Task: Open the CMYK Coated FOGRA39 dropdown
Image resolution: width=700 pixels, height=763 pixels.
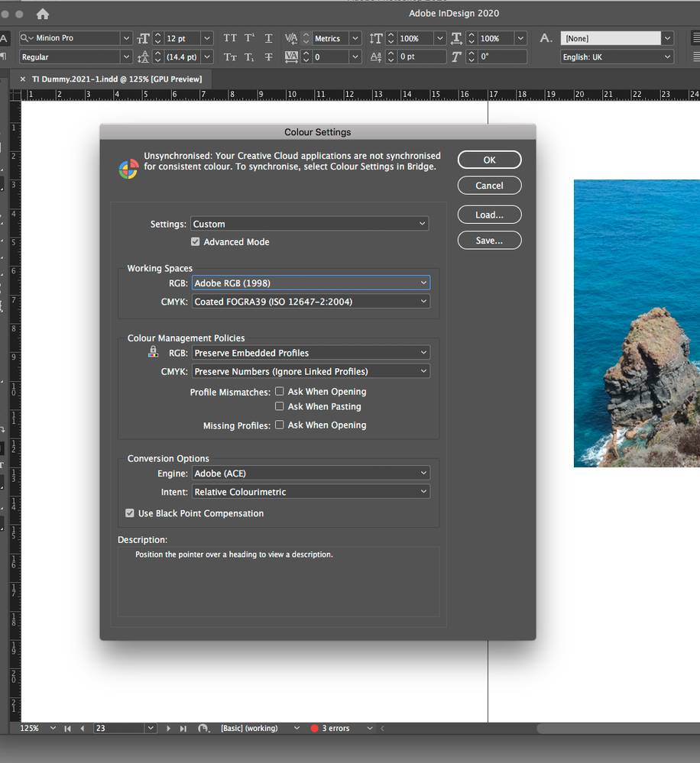Action: [311, 302]
